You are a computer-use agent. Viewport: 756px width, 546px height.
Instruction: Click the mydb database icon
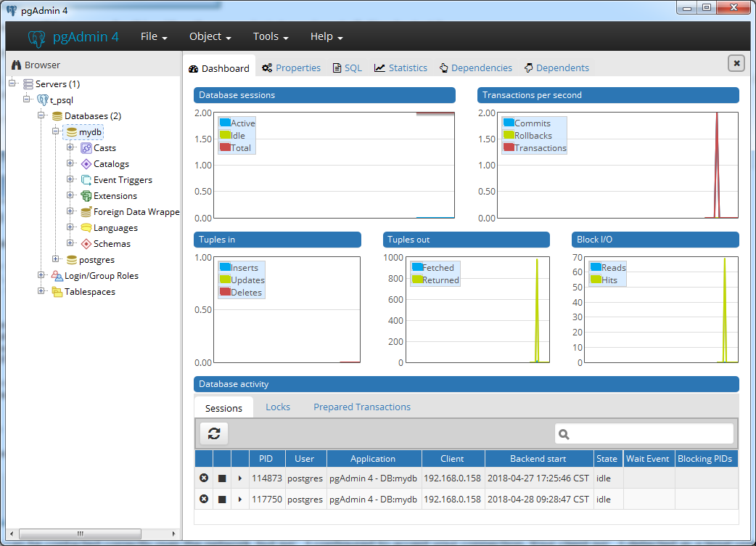pos(72,131)
